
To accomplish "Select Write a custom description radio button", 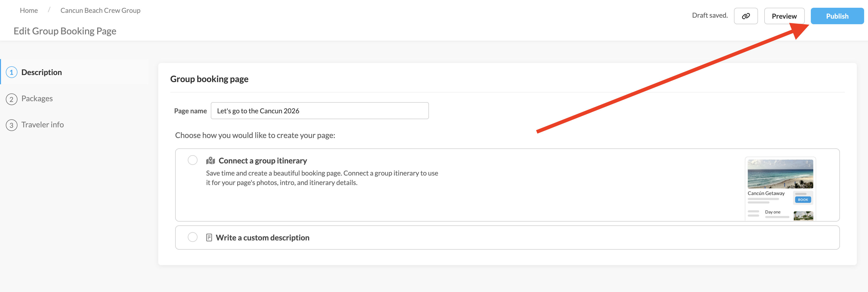I will [x=192, y=237].
